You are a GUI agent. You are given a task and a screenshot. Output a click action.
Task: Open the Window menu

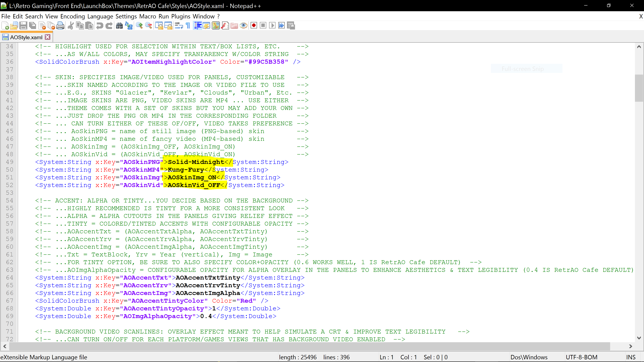click(x=204, y=16)
